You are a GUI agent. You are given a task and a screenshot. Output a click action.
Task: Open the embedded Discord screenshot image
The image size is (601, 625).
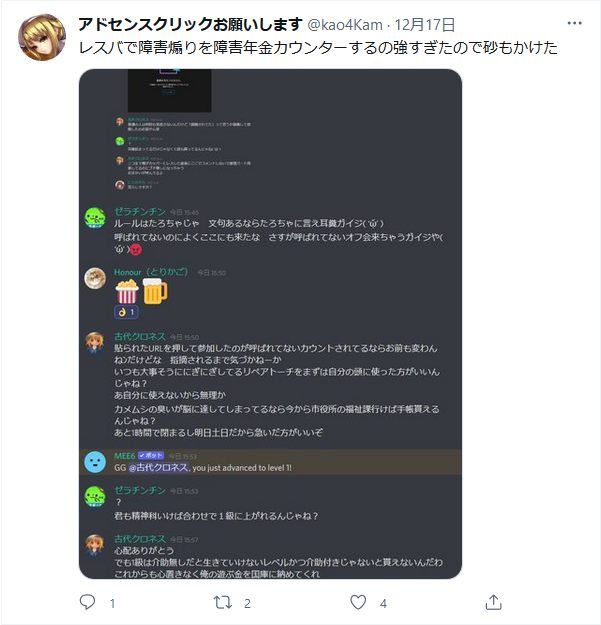pos(270,324)
